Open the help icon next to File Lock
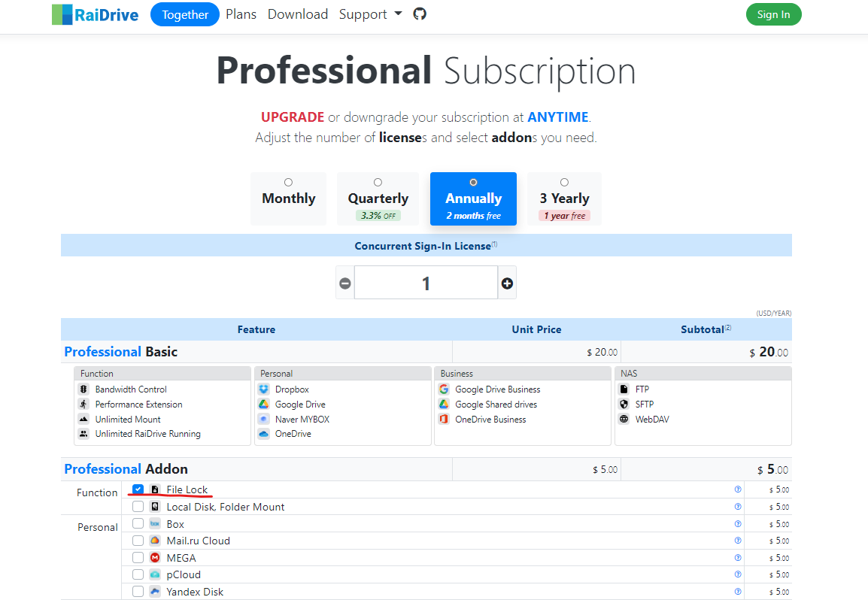 click(x=738, y=489)
